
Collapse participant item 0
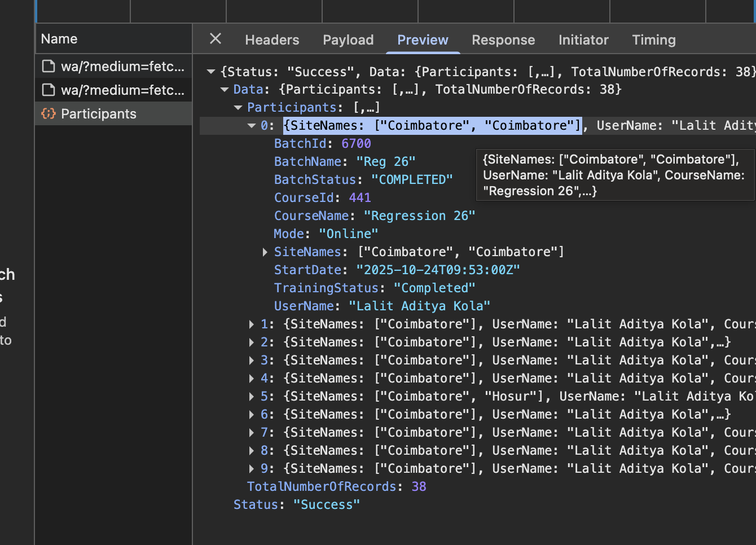point(252,126)
